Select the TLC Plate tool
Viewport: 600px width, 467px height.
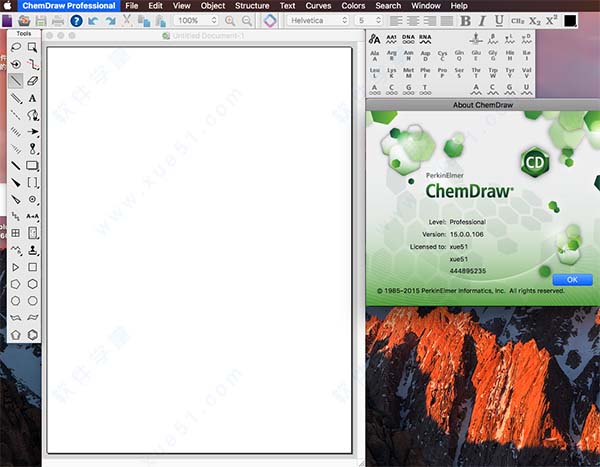(x=33, y=233)
